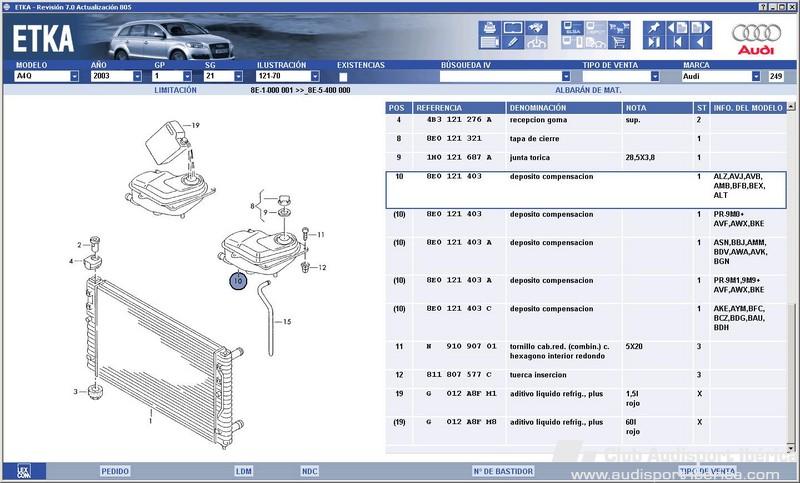Click the LDM button in bottom bar
800x483 pixels.
(244, 470)
